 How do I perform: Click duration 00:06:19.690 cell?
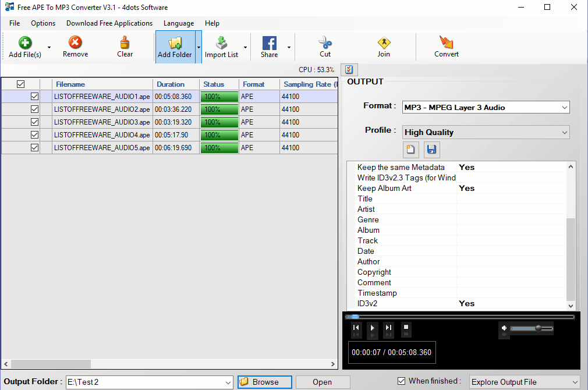[176, 148]
